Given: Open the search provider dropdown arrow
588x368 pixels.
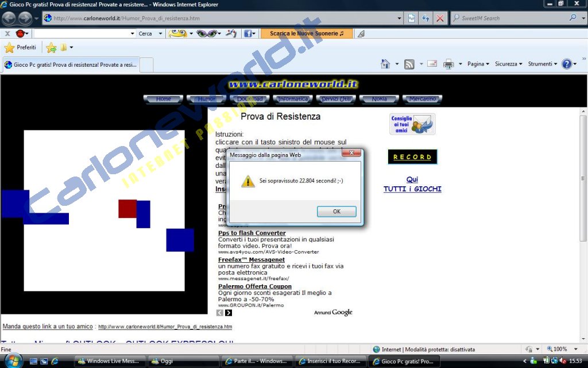Looking at the screenshot, I should [583, 18].
